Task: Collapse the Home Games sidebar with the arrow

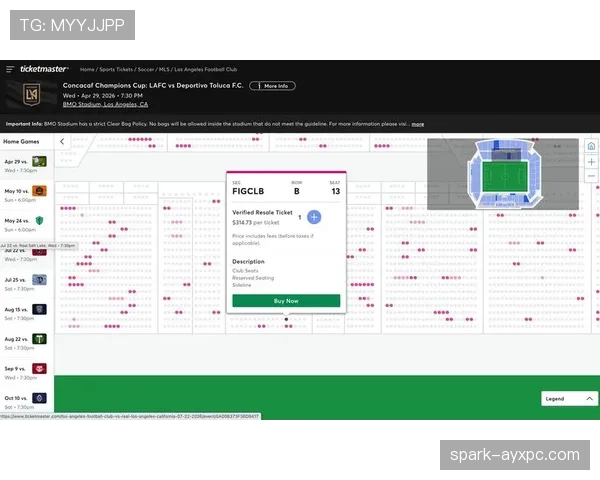Action: [62, 142]
